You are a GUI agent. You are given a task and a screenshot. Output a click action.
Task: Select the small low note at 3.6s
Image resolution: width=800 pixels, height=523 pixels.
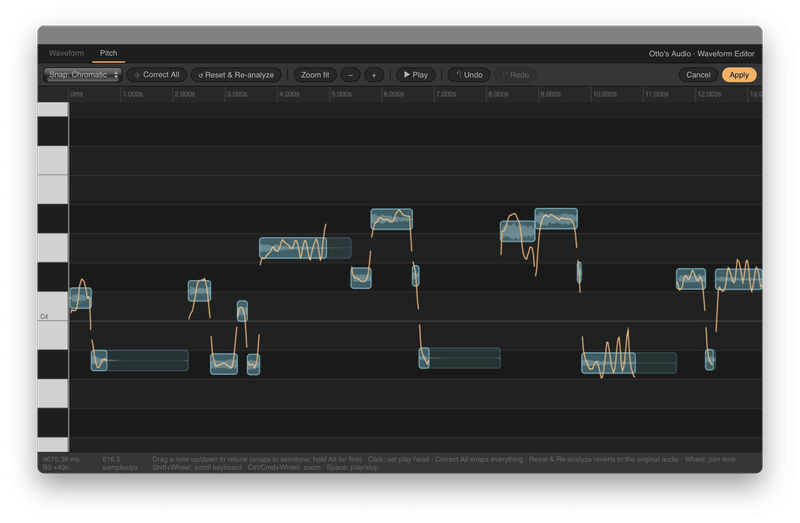(254, 364)
